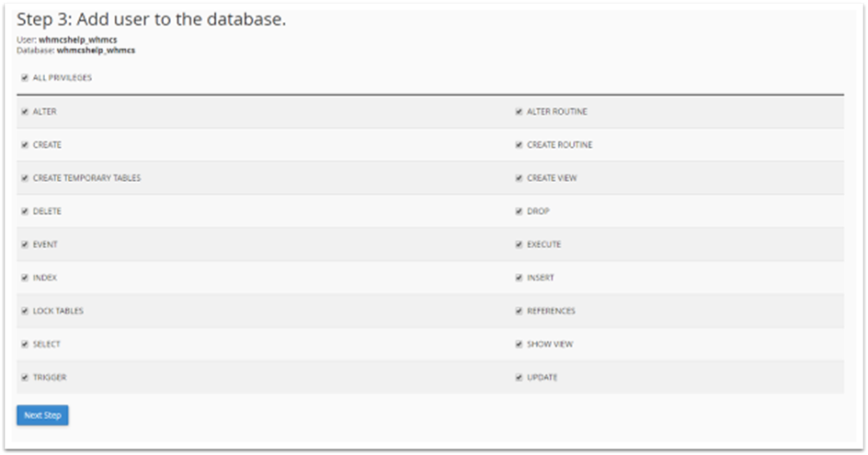Viewport: 868px width, 455px height.
Task: Uncheck the REFERENCES privilege checkbox
Action: (519, 311)
